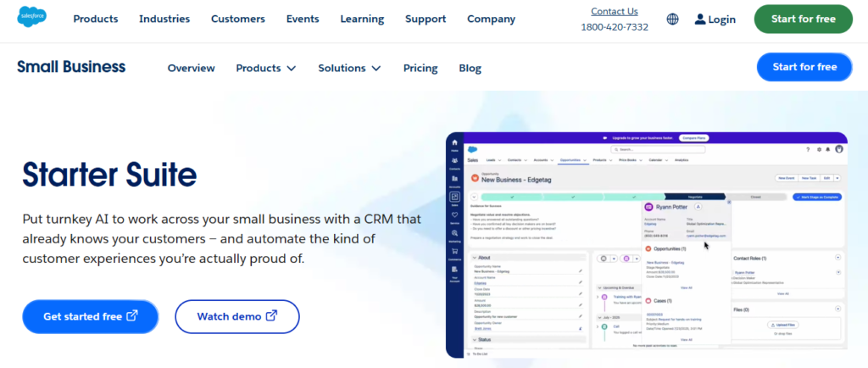Click the Home icon in the demo sidebar
The height and width of the screenshot is (368, 868).
(454, 142)
